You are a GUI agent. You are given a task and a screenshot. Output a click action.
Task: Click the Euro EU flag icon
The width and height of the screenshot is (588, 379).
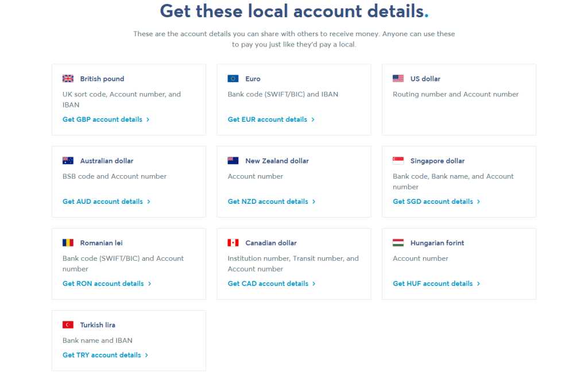pos(233,79)
